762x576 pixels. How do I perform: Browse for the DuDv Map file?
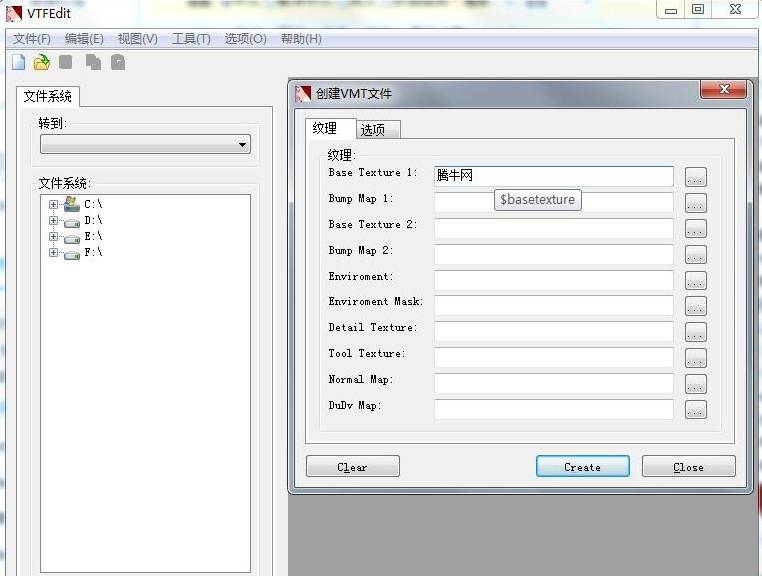coord(695,410)
